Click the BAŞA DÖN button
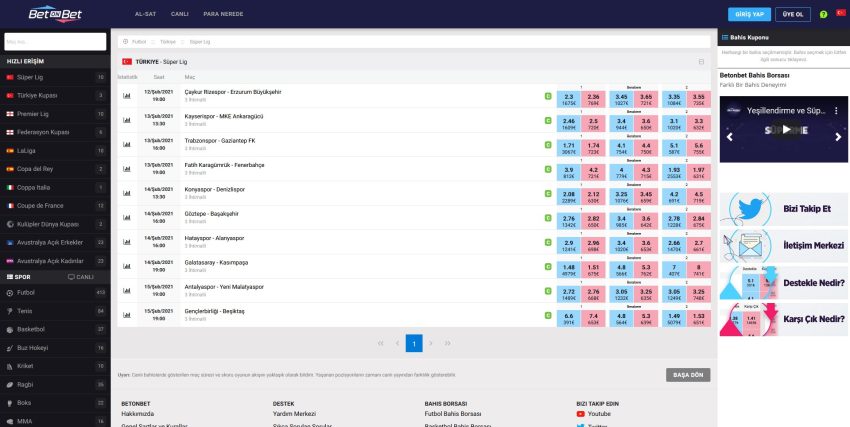The image size is (850, 427). [688, 374]
